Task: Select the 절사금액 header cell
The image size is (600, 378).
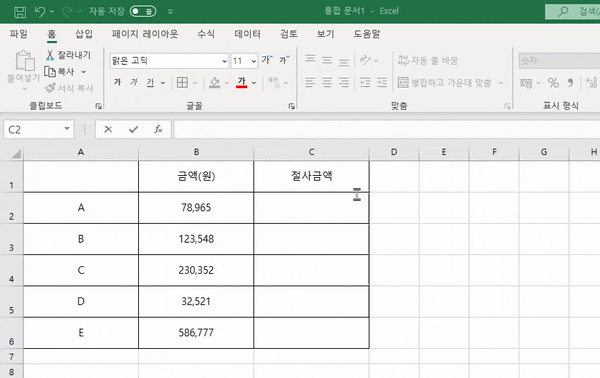Action: 311,176
